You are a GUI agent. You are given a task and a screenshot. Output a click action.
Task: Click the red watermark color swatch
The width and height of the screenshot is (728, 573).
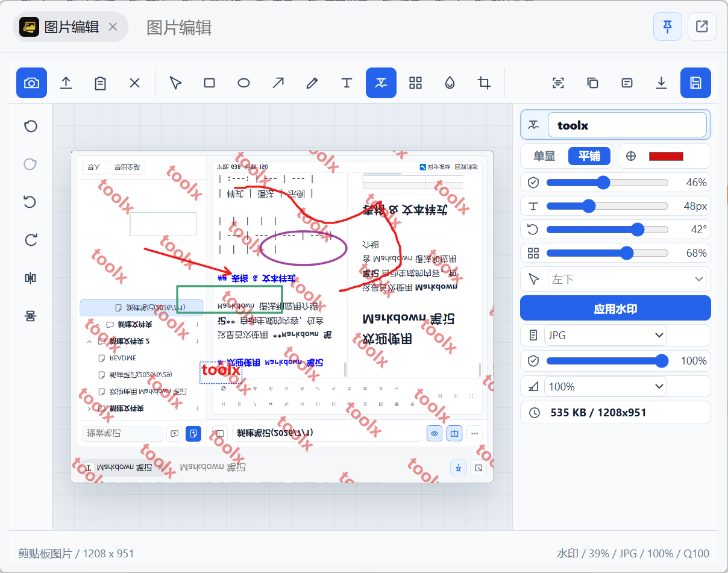[666, 156]
